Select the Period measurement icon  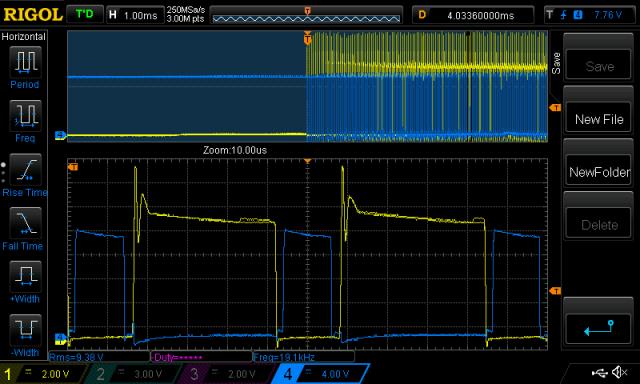[25, 62]
